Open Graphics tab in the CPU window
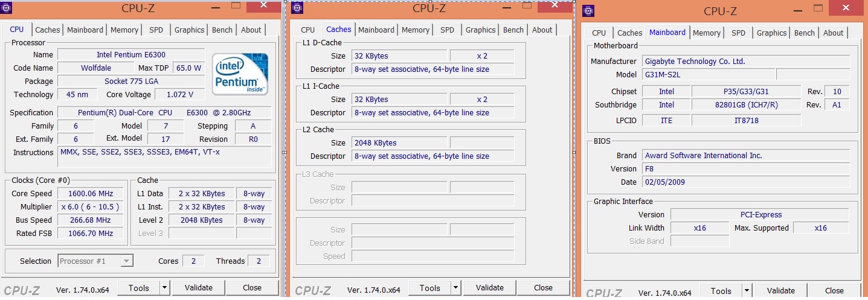Image resolution: width=868 pixels, height=300 pixels. pyautogui.click(x=189, y=30)
